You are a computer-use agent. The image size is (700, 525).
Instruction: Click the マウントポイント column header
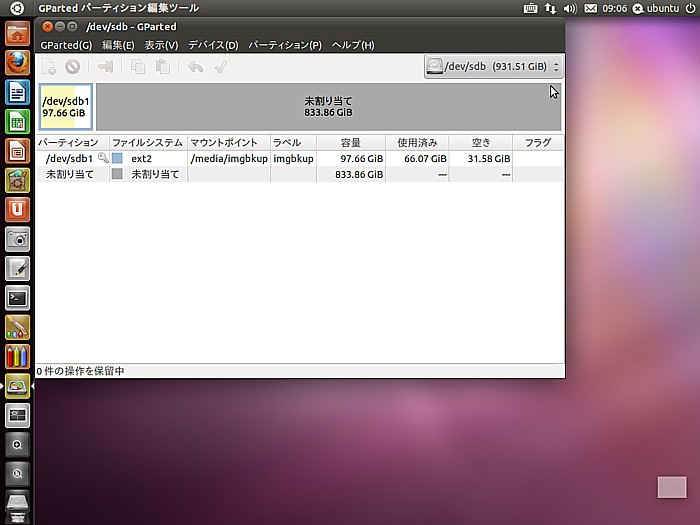point(229,142)
